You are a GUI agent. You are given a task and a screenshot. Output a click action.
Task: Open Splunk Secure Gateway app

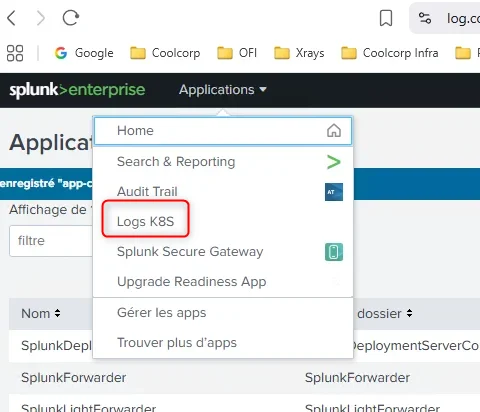click(x=223, y=252)
